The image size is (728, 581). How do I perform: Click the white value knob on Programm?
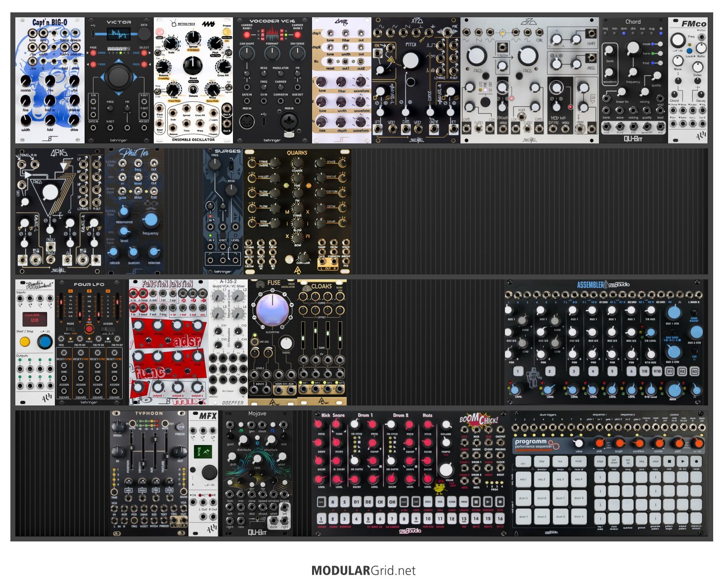(579, 443)
